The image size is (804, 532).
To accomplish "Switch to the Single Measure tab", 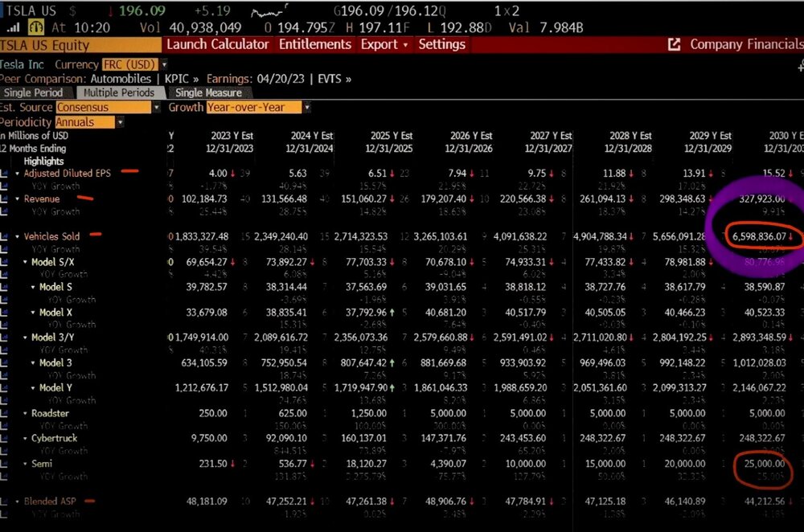I will point(209,92).
